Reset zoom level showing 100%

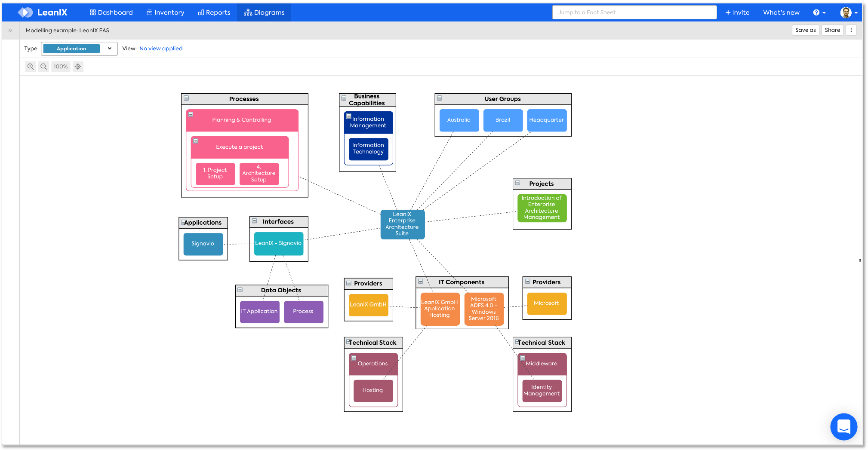point(61,67)
